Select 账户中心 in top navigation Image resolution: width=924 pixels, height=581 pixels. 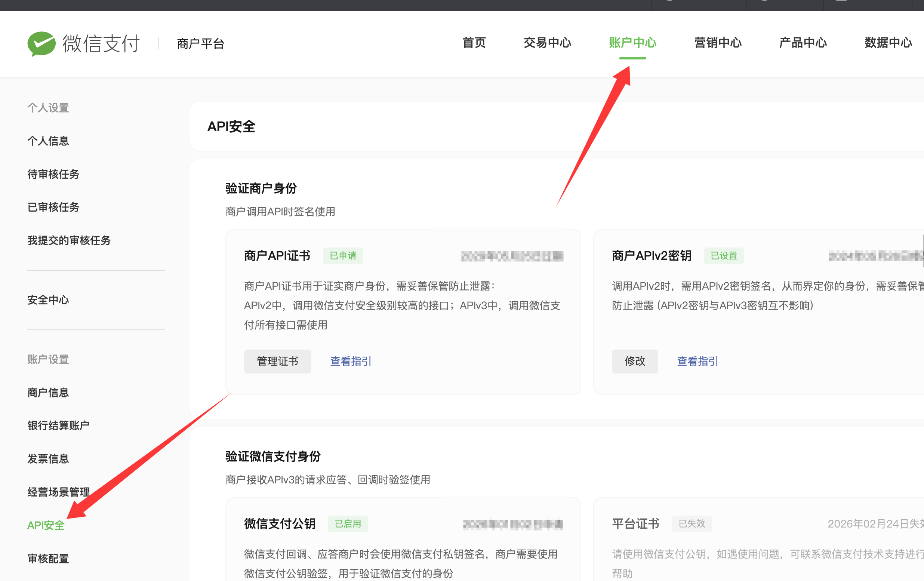pyautogui.click(x=632, y=43)
